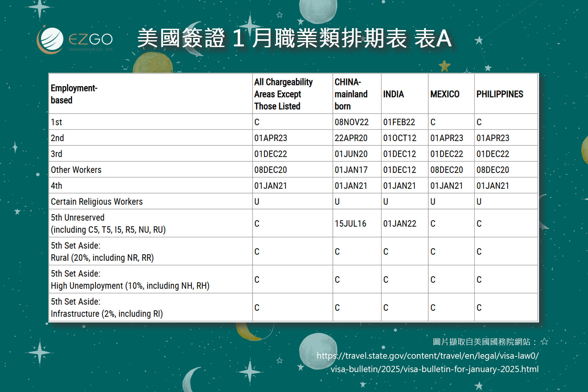The height and width of the screenshot is (392, 588).
Task: Click the Other Workers row label
Action: 76,170
